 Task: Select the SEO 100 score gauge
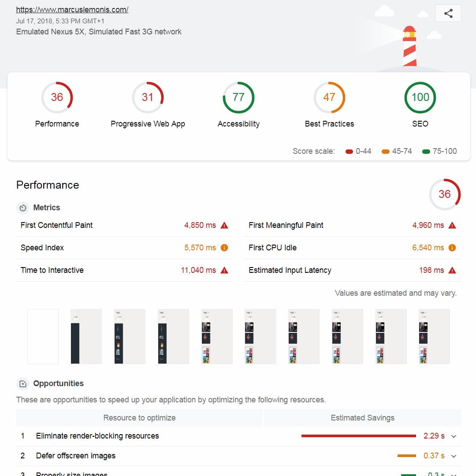[x=420, y=98]
